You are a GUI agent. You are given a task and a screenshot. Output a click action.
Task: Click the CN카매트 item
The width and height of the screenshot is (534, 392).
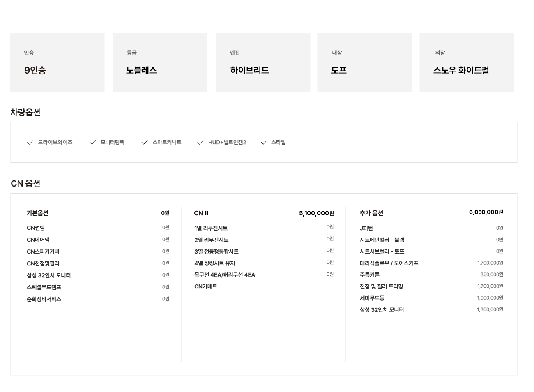pyautogui.click(x=206, y=287)
